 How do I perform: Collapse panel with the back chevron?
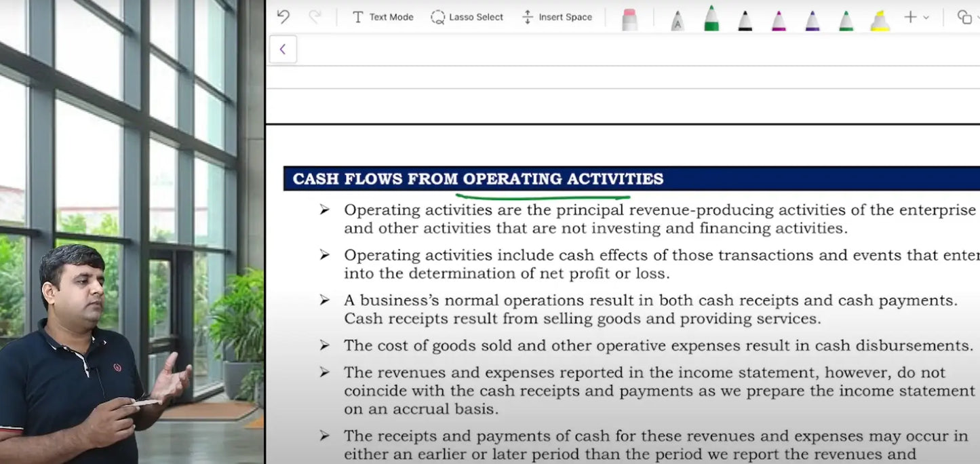(x=283, y=50)
